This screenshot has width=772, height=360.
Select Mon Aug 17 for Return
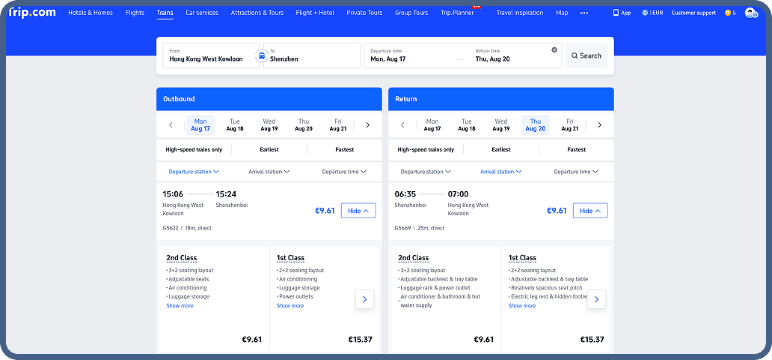tap(432, 125)
